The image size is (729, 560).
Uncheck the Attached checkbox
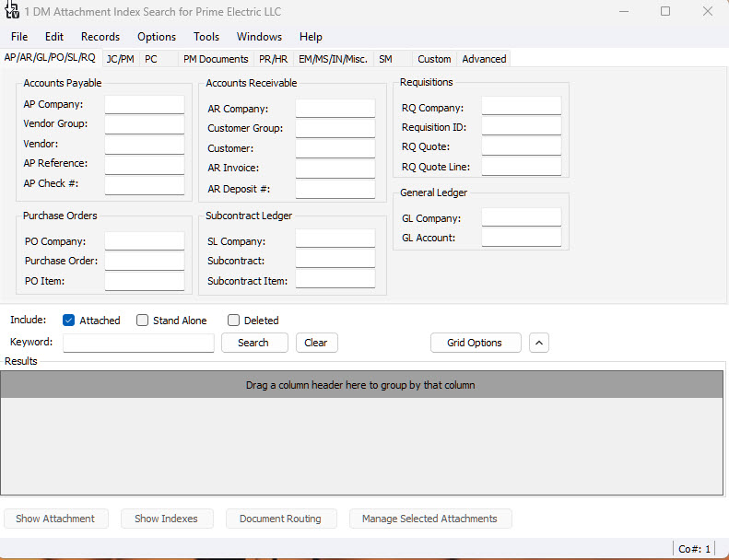(x=68, y=321)
